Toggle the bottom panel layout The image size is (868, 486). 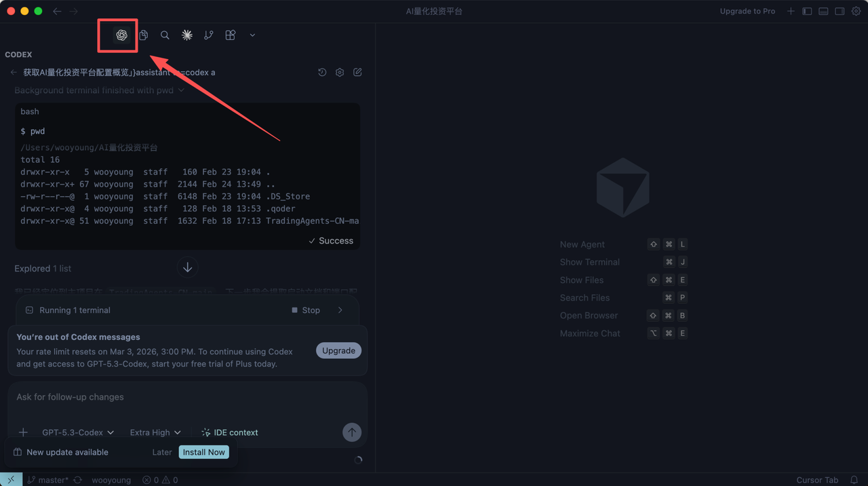[x=823, y=11]
